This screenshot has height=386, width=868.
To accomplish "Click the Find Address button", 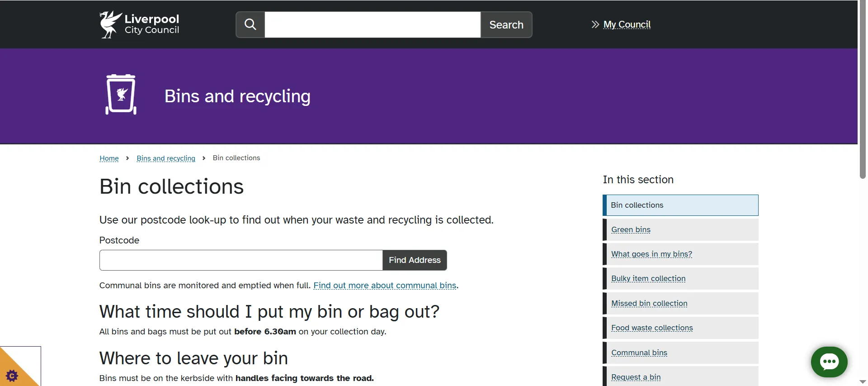I will 415,260.
